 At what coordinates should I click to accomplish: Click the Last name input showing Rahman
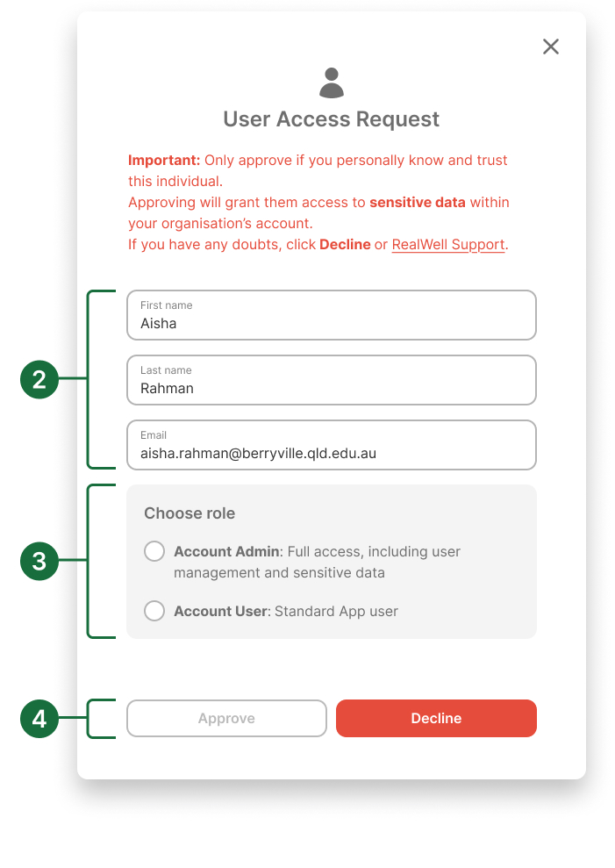(331, 380)
